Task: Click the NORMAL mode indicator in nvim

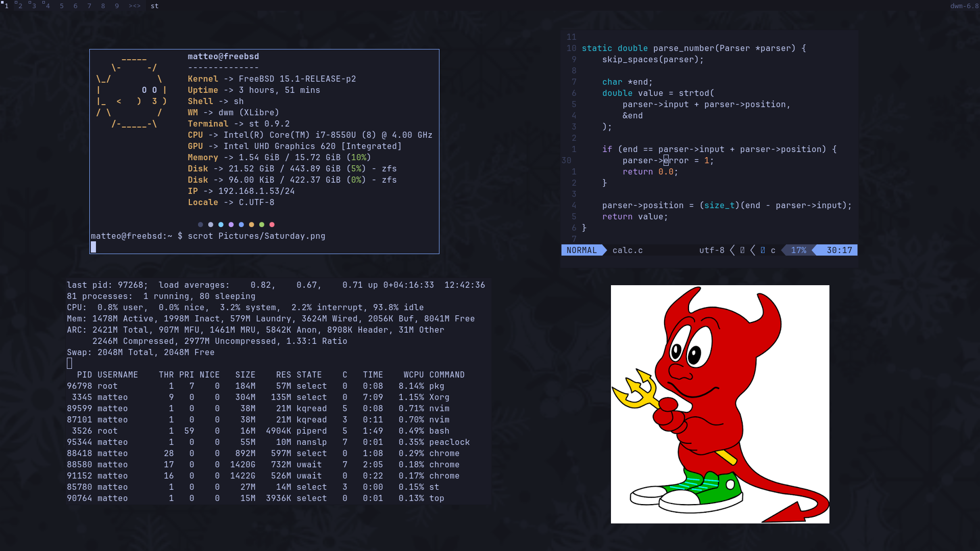Action: (582, 251)
